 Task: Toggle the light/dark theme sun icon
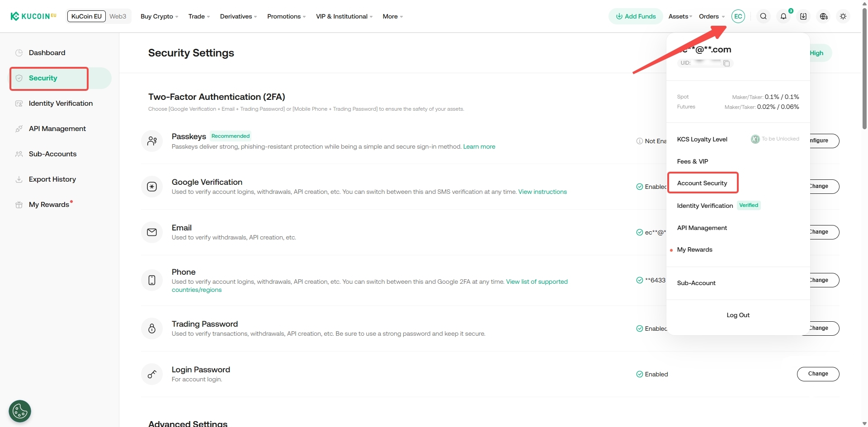pos(843,16)
